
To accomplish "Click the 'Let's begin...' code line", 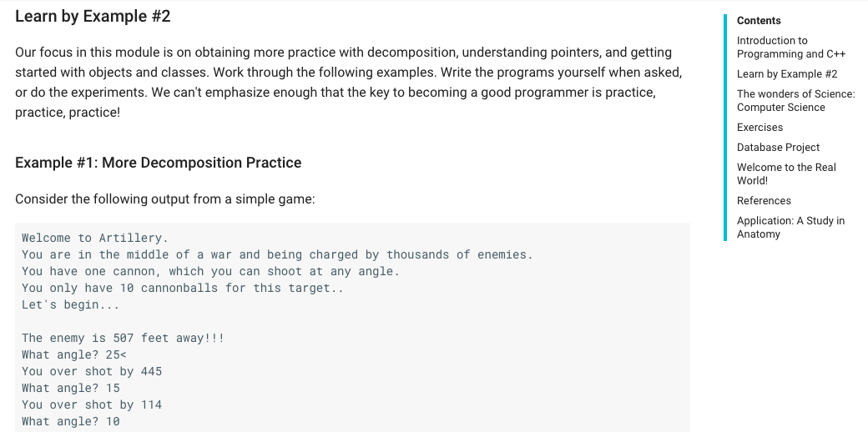I will (70, 304).
